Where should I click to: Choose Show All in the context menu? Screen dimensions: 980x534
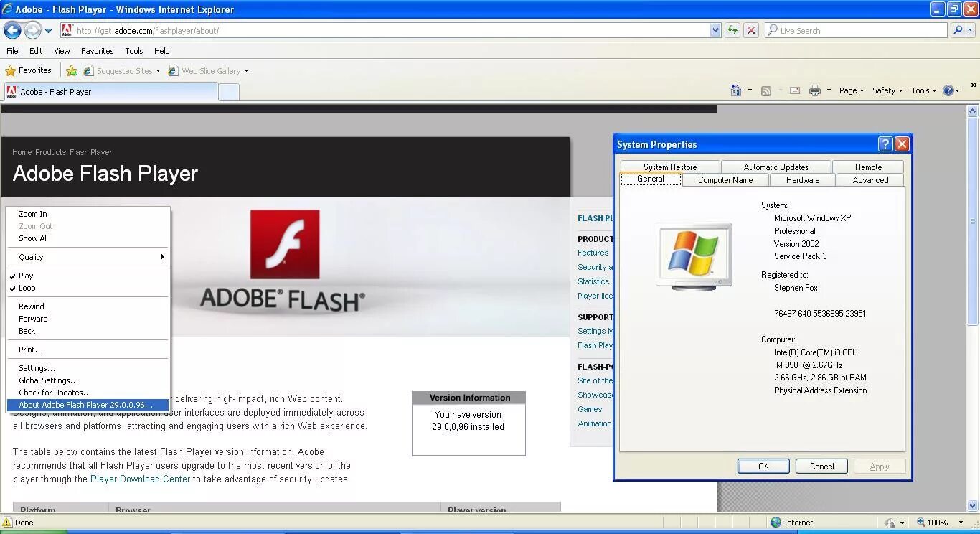(x=88, y=238)
